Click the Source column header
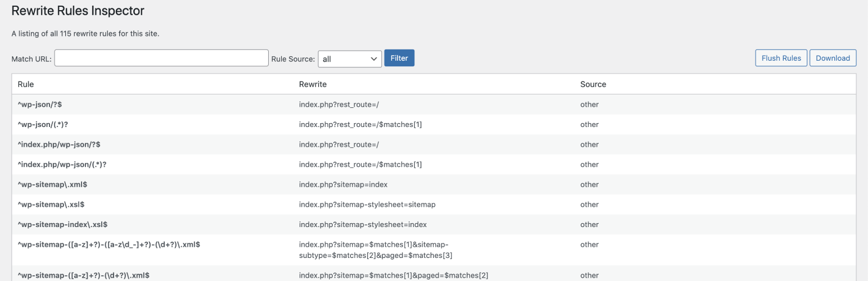The height and width of the screenshot is (281, 868). tap(593, 84)
